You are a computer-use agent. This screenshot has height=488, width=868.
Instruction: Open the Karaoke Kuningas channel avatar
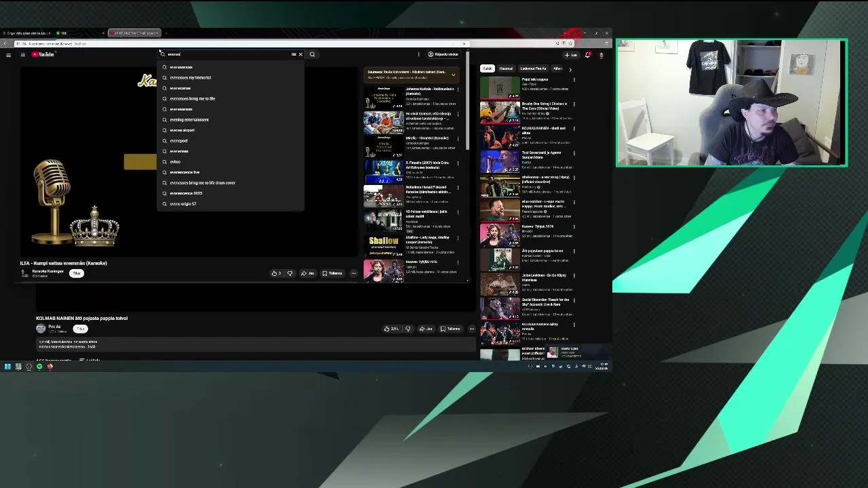25,273
